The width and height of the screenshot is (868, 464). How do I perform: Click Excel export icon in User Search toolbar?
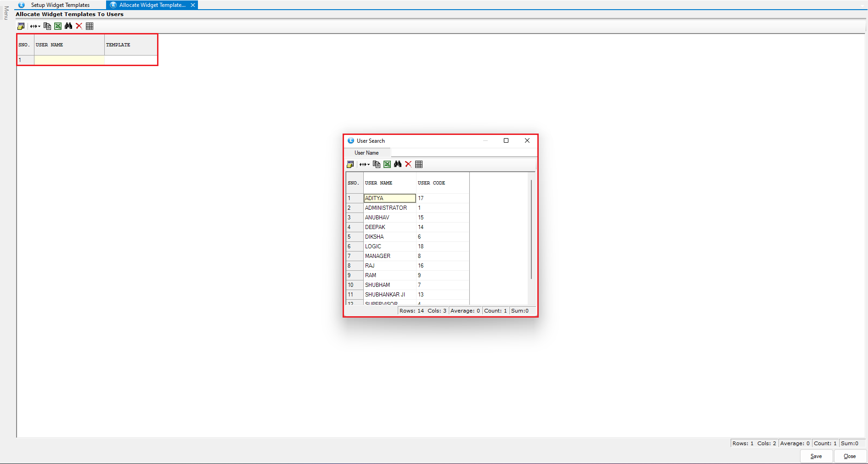tap(387, 164)
